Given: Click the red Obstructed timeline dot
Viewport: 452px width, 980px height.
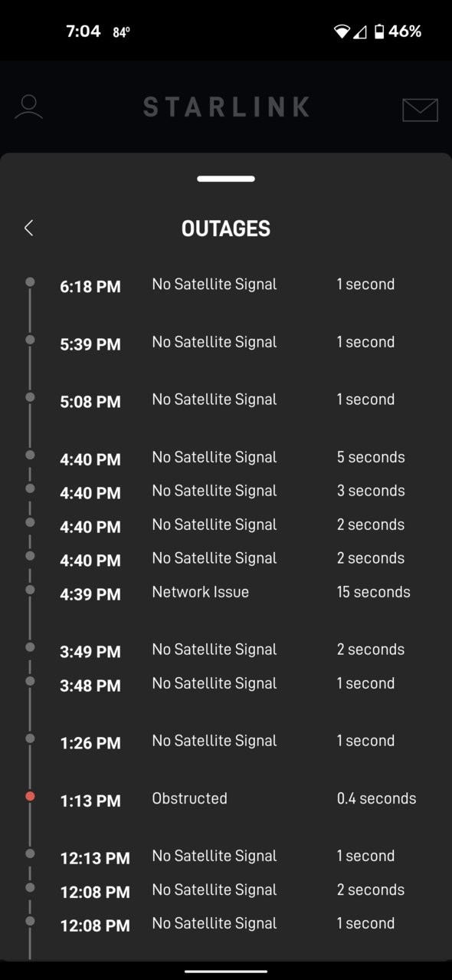Looking at the screenshot, I should (x=30, y=797).
